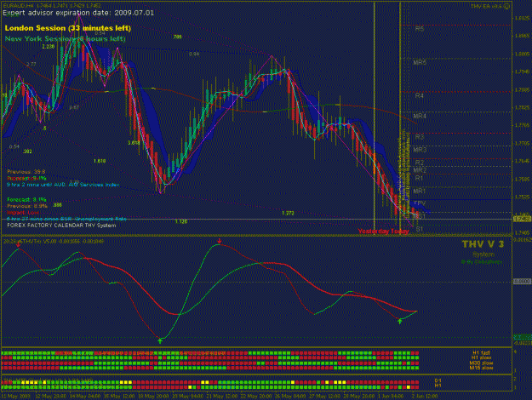Screen dimensions: 532x400
Task: Click the latest green buy arrow on Trix
Action: pos(400,321)
